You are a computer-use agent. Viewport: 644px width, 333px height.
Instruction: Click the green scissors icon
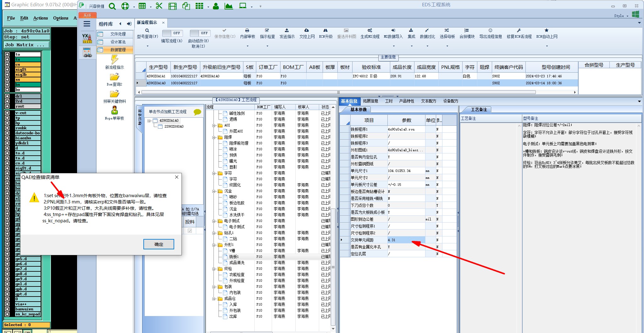pos(159,6)
